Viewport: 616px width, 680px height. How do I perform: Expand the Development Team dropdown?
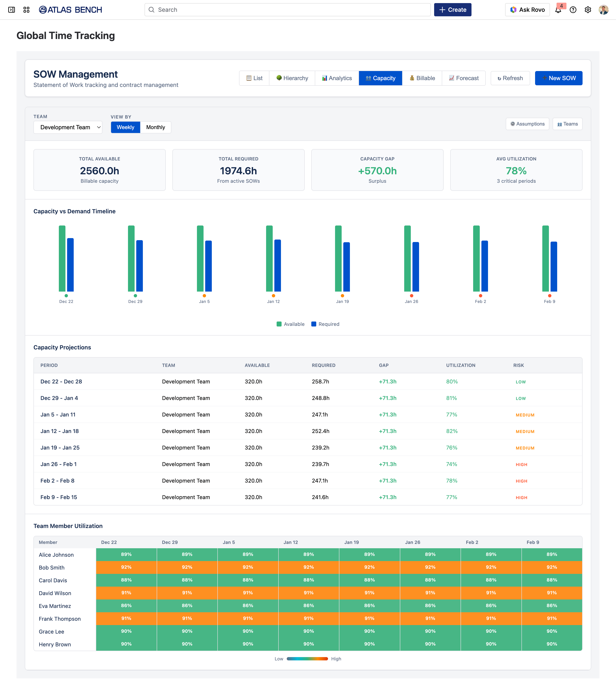[68, 127]
